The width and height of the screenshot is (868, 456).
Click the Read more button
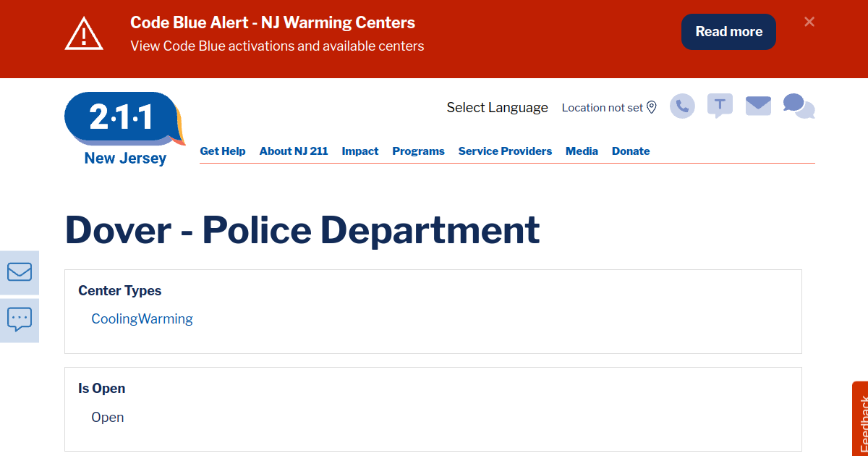(728, 32)
